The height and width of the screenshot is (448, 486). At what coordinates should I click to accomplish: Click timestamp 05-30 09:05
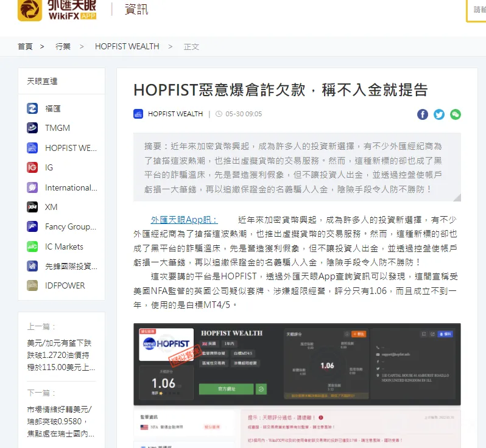[x=244, y=114]
